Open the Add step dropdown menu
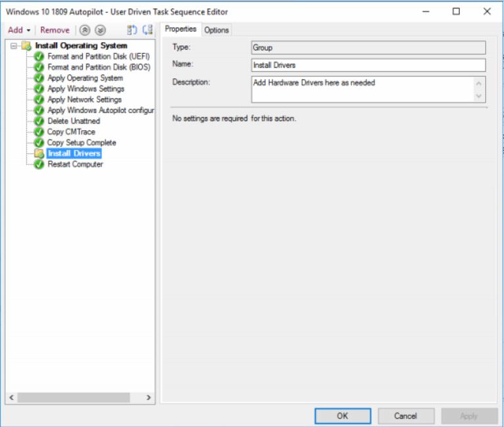 pyautogui.click(x=19, y=30)
